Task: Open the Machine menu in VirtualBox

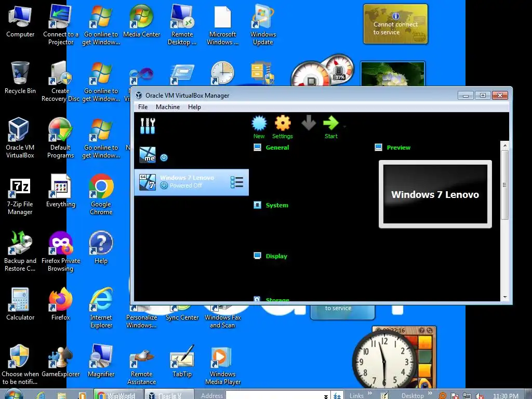Action: click(168, 107)
